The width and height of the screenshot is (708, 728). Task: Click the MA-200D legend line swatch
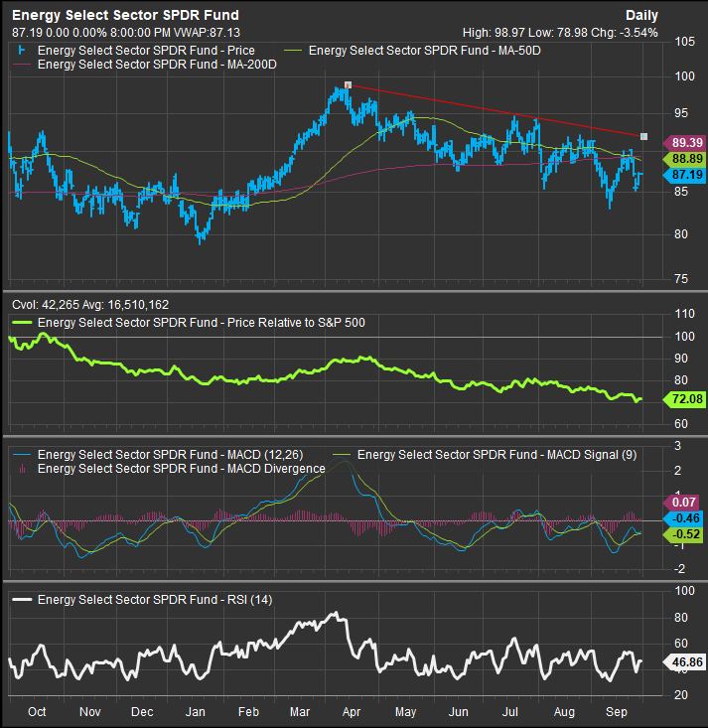tap(22, 65)
